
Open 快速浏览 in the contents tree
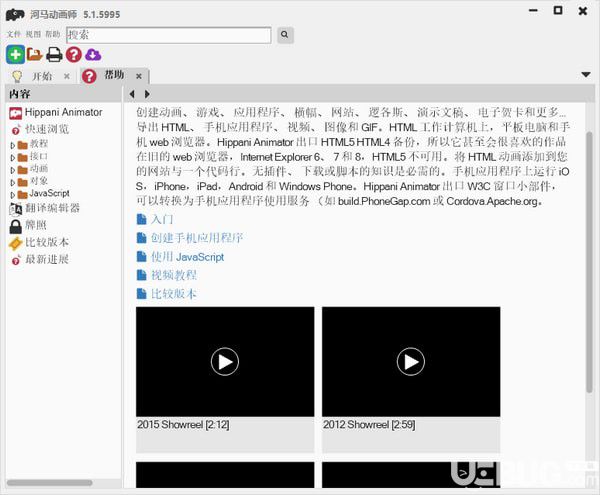47,129
